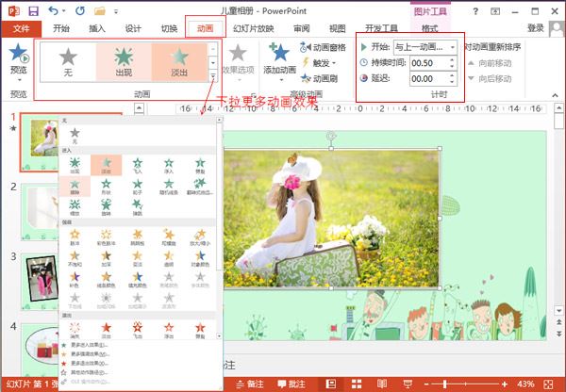Screen dimensions: 566x392
Task: Choose the 跷跷板 emphasis effect
Action: click(x=138, y=237)
